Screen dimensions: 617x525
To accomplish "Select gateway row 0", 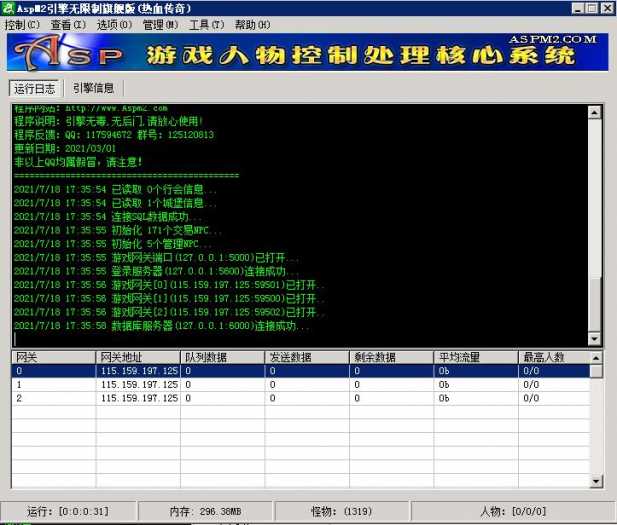I will click(301, 371).
